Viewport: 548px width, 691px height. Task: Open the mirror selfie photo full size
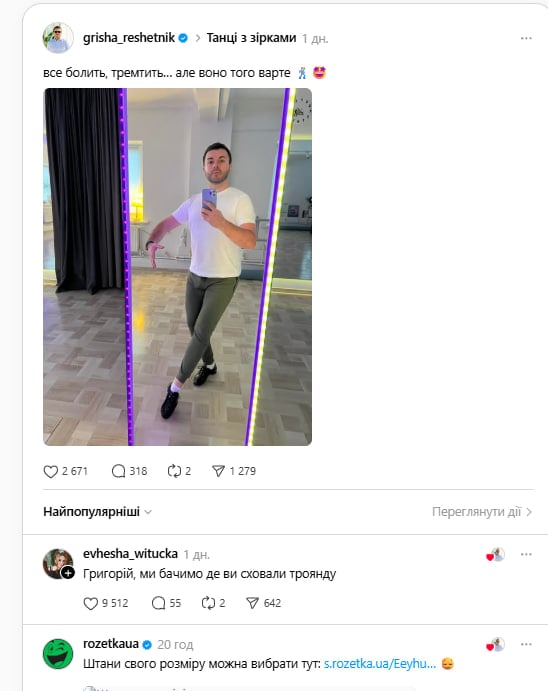[178, 267]
